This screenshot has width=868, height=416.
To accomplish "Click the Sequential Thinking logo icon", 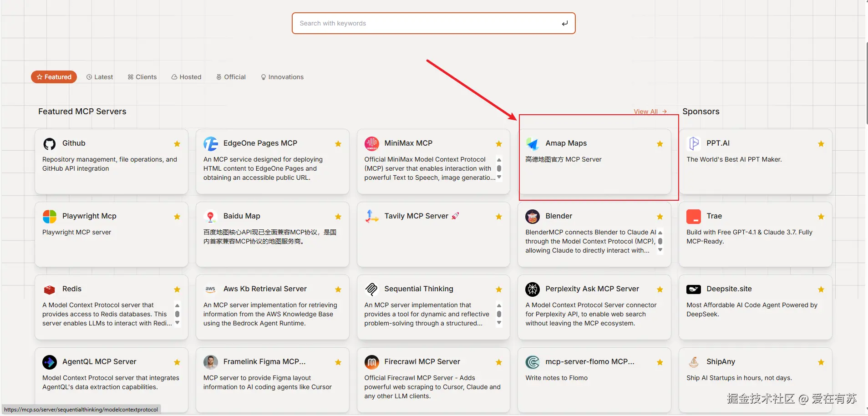I will click(372, 289).
